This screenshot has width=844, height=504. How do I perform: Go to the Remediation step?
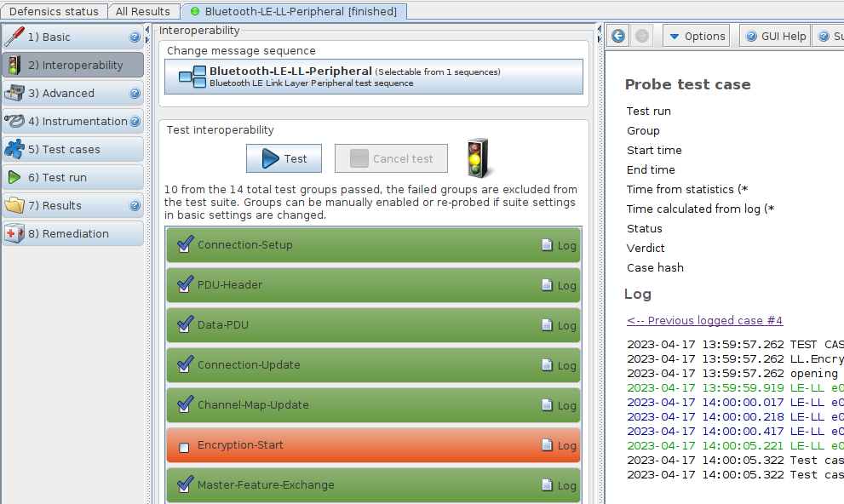tap(73, 233)
